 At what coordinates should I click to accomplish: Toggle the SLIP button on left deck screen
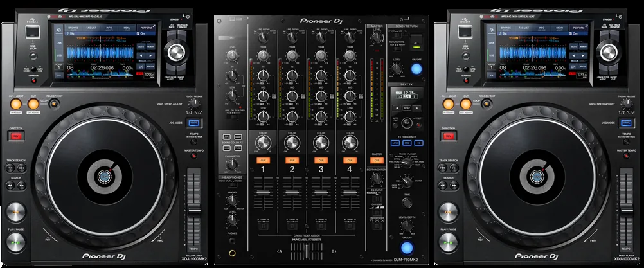[x=58, y=75]
